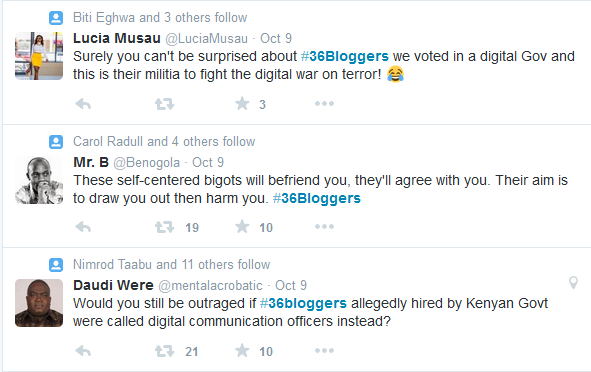
Task: Open #36bloggers hashtag in Daudi Were's tweet
Action: [x=303, y=303]
